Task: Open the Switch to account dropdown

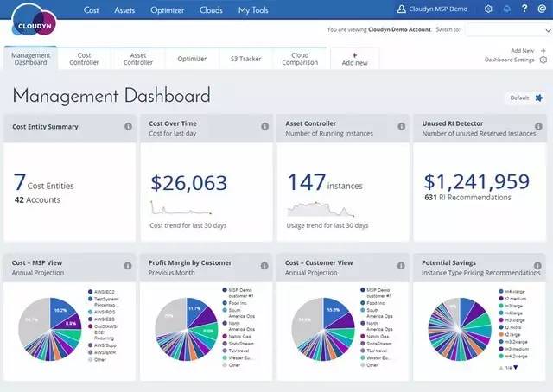Action: 508,29
